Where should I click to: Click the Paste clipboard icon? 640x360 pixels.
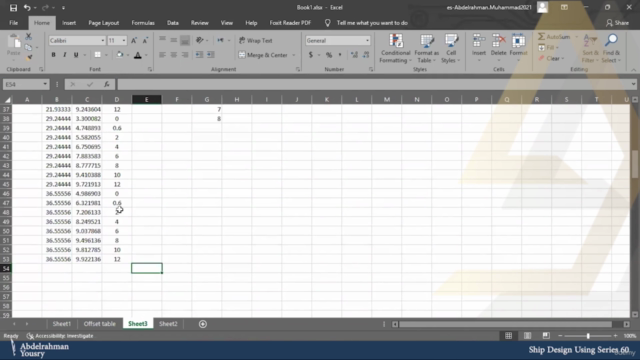(13, 42)
